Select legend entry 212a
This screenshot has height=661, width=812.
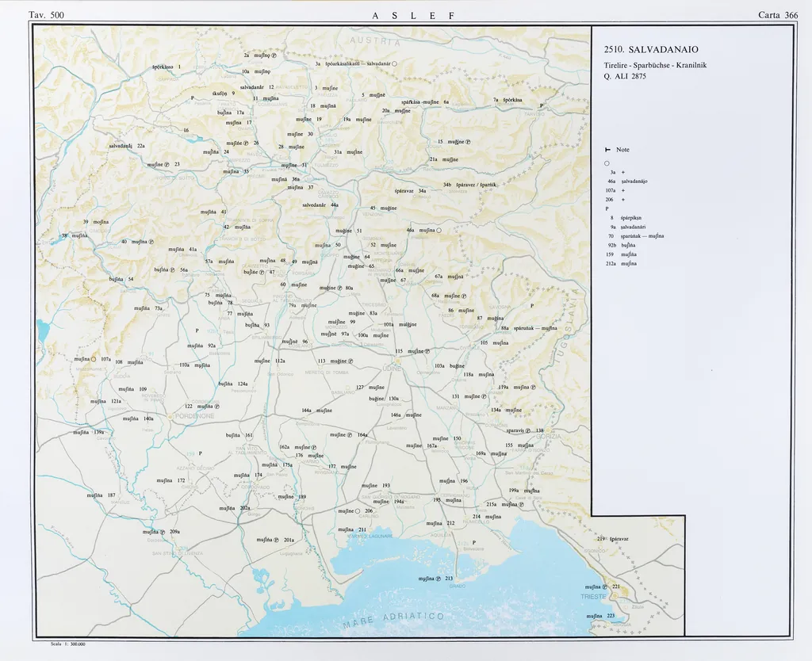(x=621, y=263)
